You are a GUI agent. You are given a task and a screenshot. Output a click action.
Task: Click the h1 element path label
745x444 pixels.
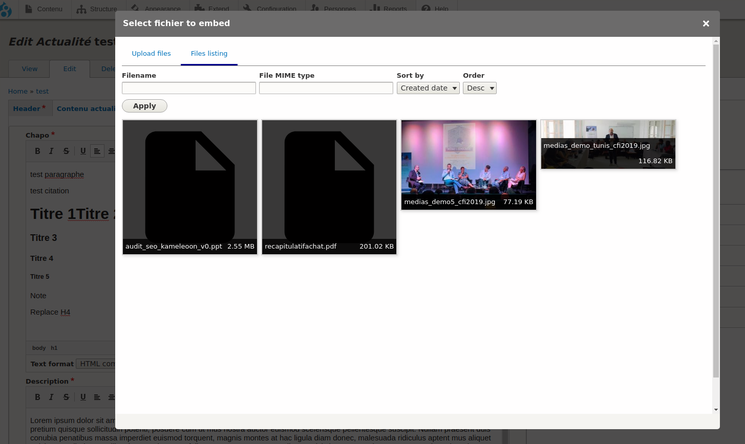click(54, 348)
